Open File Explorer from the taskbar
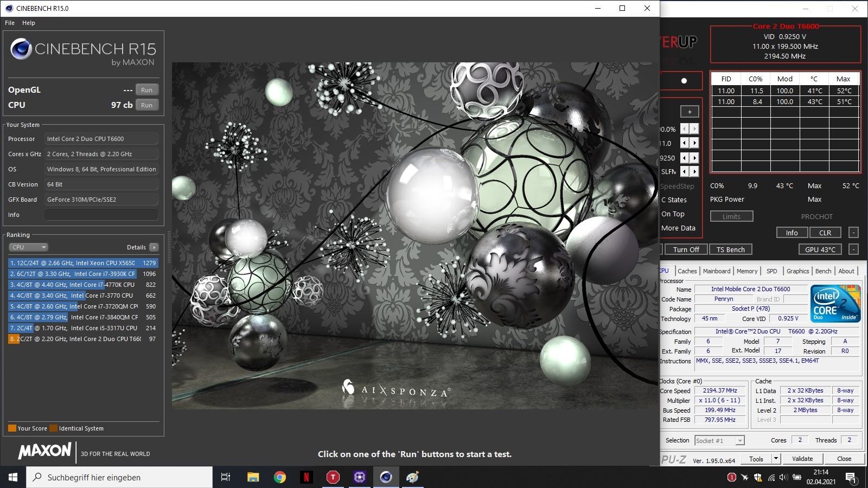This screenshot has width=868, height=488. tap(253, 477)
